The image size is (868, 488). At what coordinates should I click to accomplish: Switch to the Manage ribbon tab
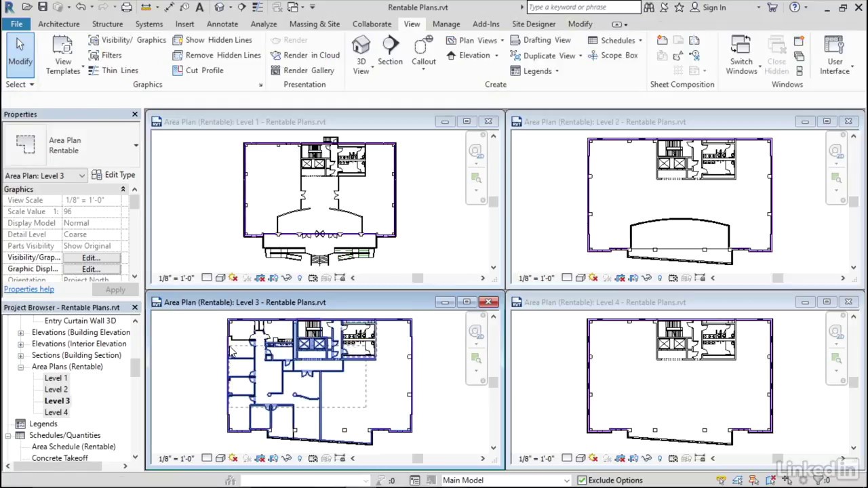click(446, 24)
